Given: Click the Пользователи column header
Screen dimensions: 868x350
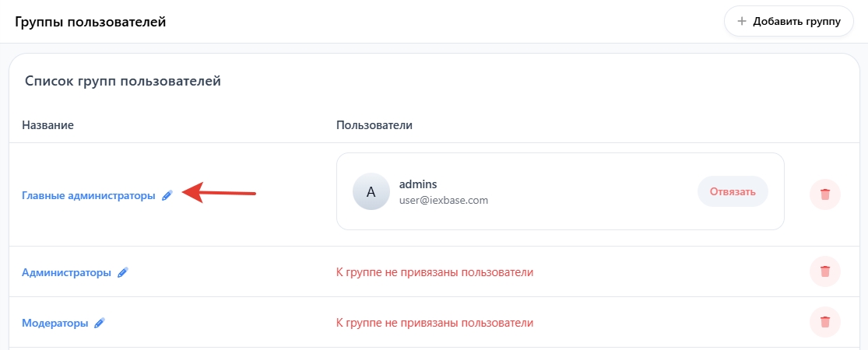Looking at the screenshot, I should pos(374,124).
